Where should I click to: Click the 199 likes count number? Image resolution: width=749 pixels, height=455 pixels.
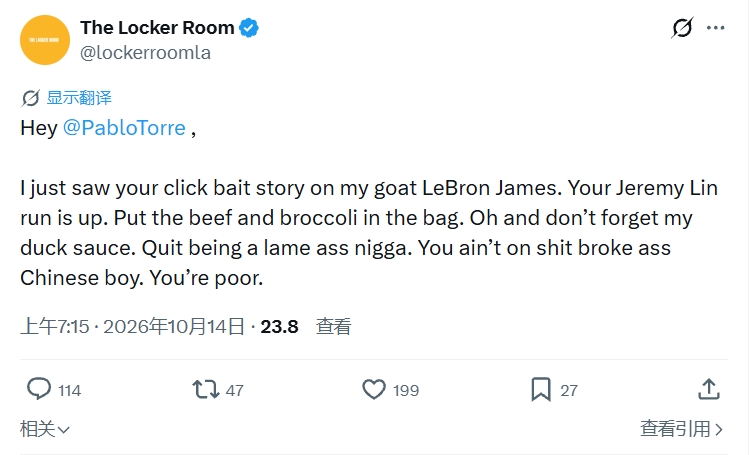tap(406, 391)
